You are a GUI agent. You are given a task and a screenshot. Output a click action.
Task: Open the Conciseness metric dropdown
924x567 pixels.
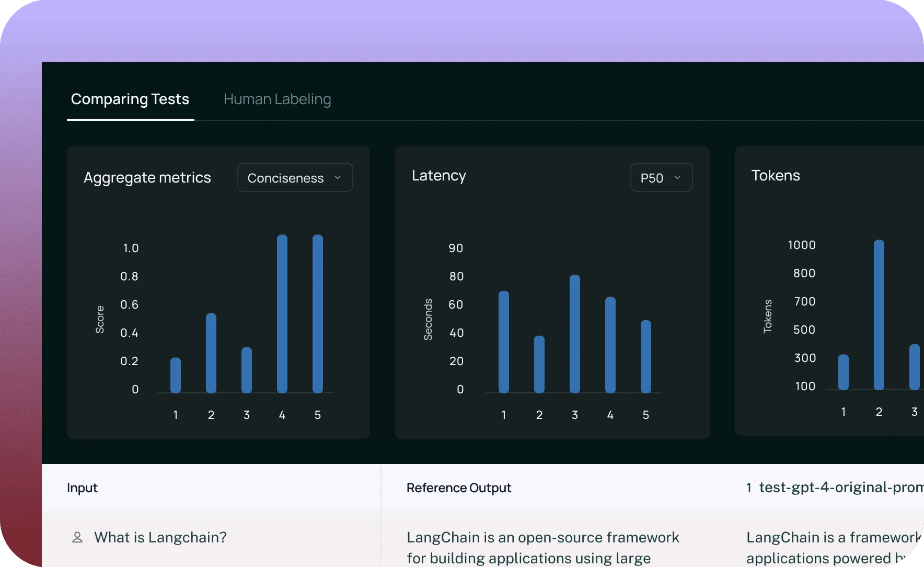pyautogui.click(x=295, y=178)
